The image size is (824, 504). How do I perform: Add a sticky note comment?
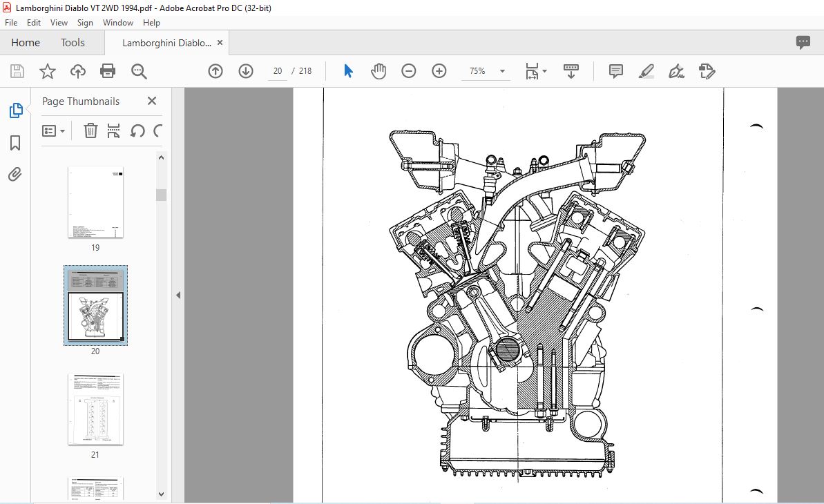coord(616,71)
